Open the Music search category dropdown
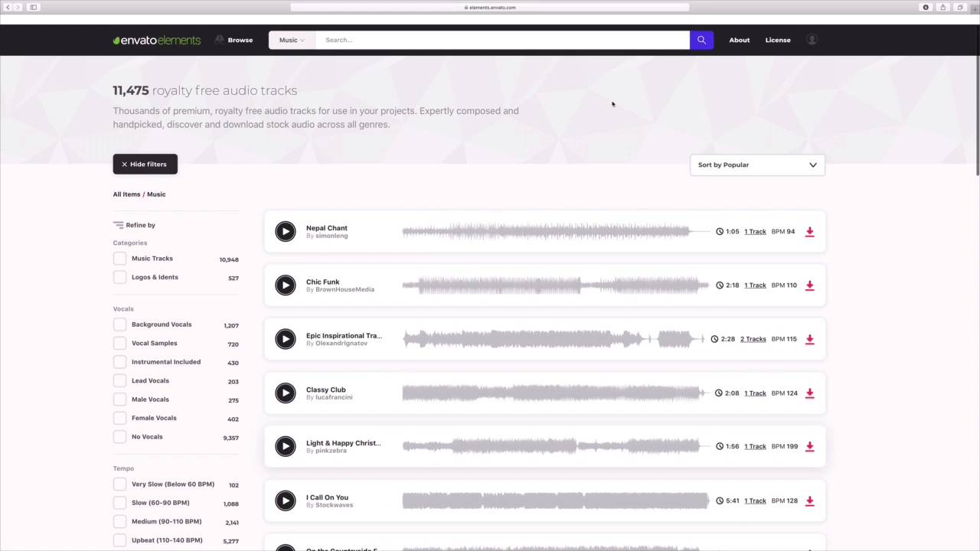This screenshot has width=980, height=551. [292, 40]
